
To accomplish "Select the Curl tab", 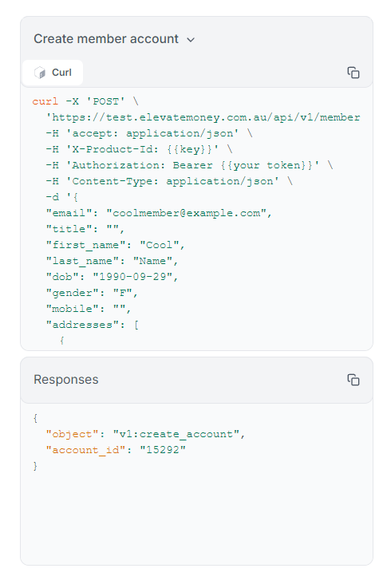I will pyautogui.click(x=53, y=73).
